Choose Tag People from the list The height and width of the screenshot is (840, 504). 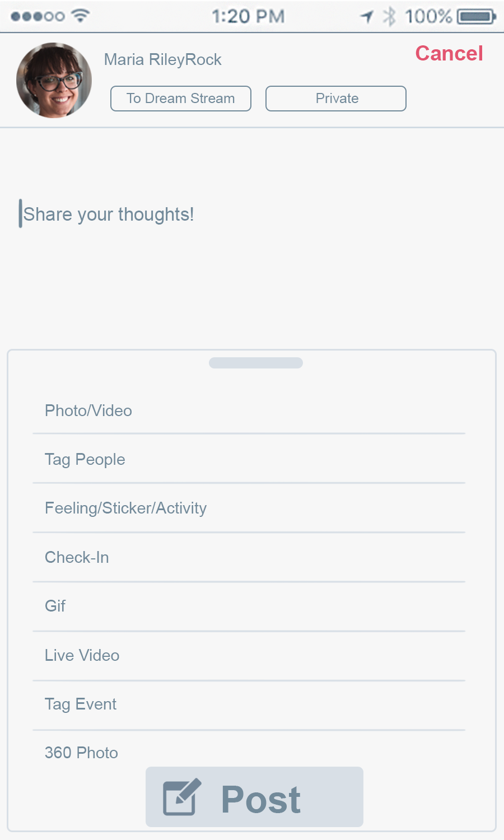click(85, 459)
